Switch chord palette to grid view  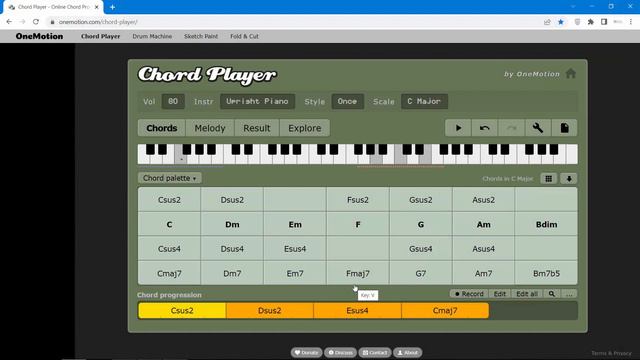pyautogui.click(x=549, y=178)
